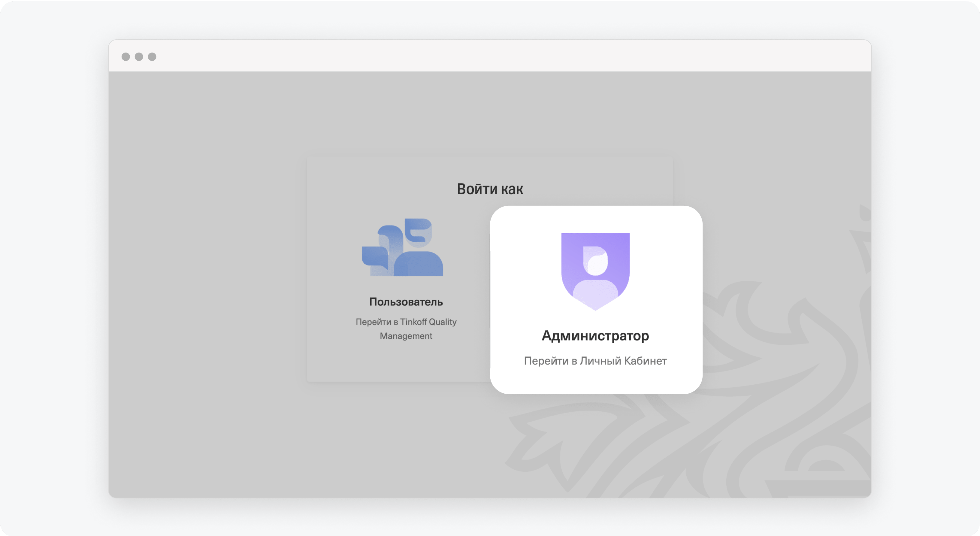Select the Пользователь login option
This screenshot has height=536, width=980.
coord(406,302)
